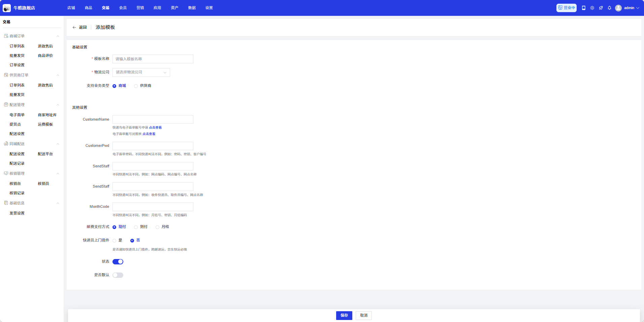This screenshot has width=644, height=322.
Task: Collapse the 基础信息 sidebar group
Action: tap(58, 203)
